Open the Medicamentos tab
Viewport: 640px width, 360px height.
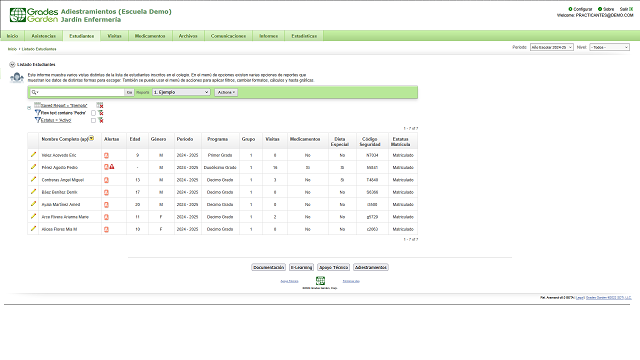tap(150, 36)
